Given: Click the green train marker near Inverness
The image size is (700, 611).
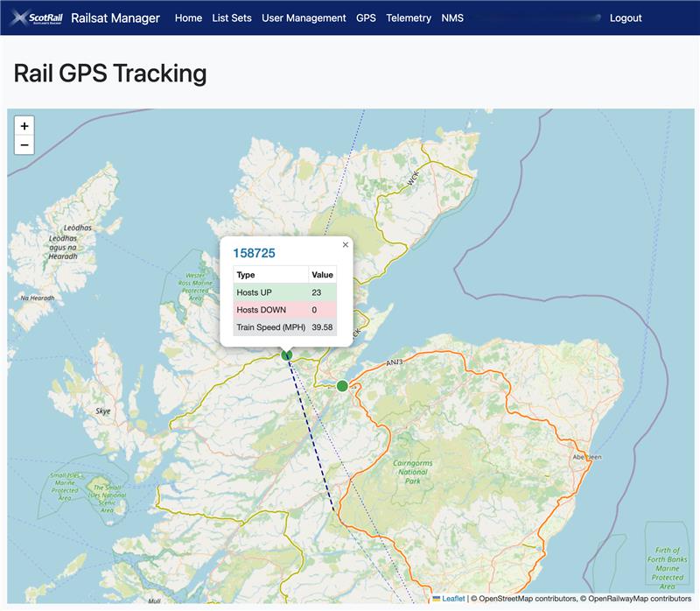Looking at the screenshot, I should coord(342,386).
